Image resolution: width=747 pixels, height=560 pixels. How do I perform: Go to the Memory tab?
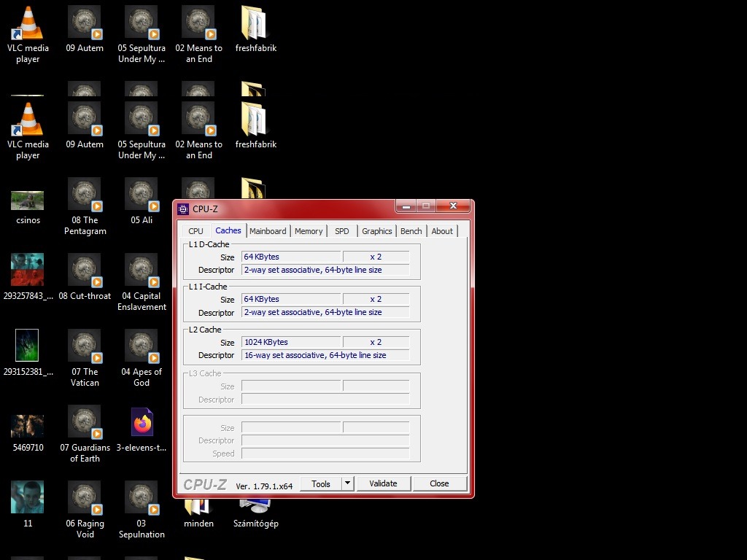[x=309, y=231]
